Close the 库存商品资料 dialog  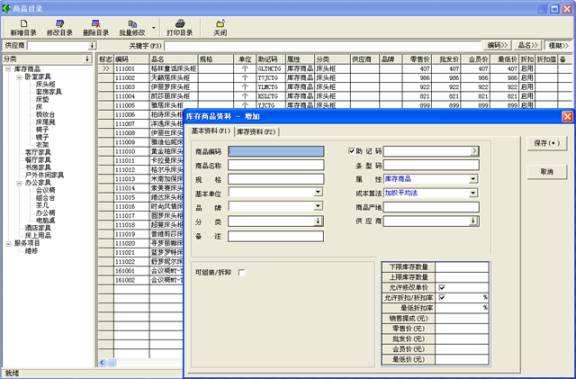tap(567, 117)
